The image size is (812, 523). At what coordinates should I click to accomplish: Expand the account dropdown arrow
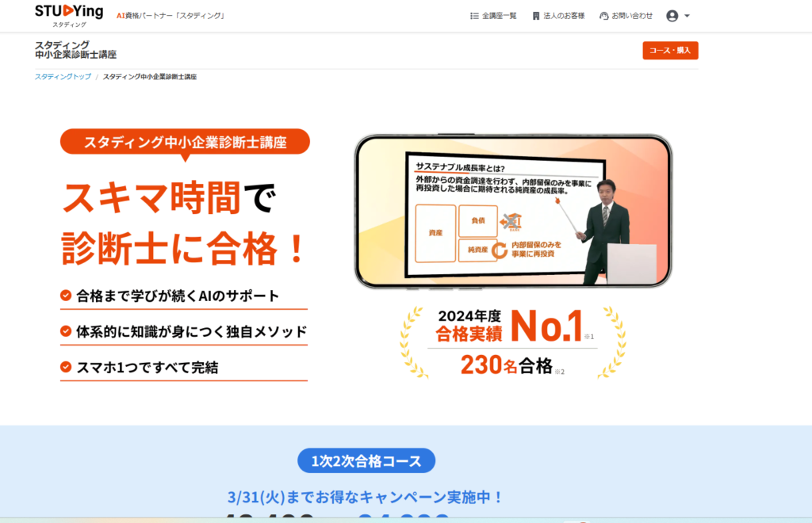click(688, 16)
